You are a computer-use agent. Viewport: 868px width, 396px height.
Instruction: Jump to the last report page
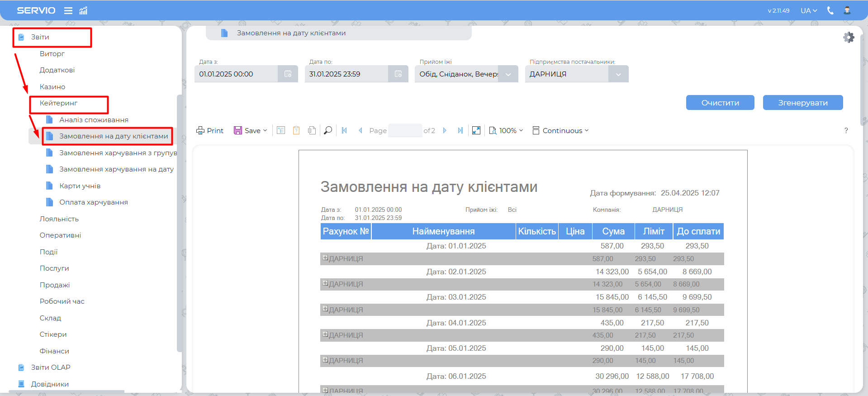[460, 130]
